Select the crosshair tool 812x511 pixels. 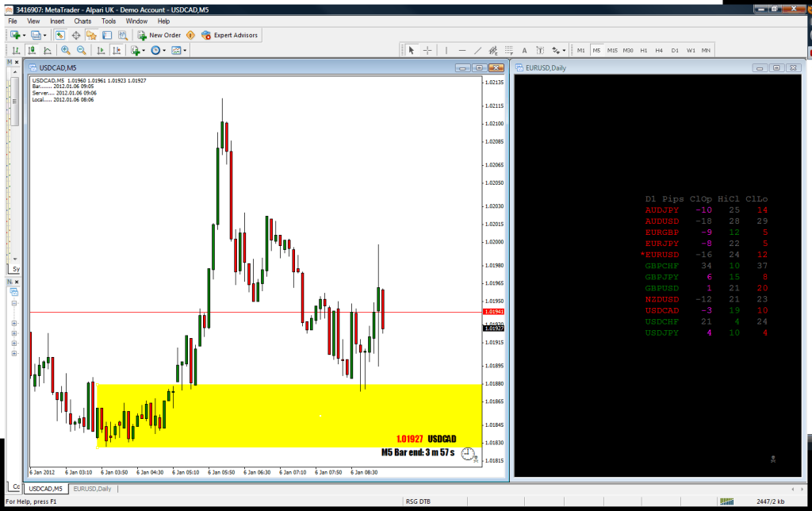(x=427, y=50)
